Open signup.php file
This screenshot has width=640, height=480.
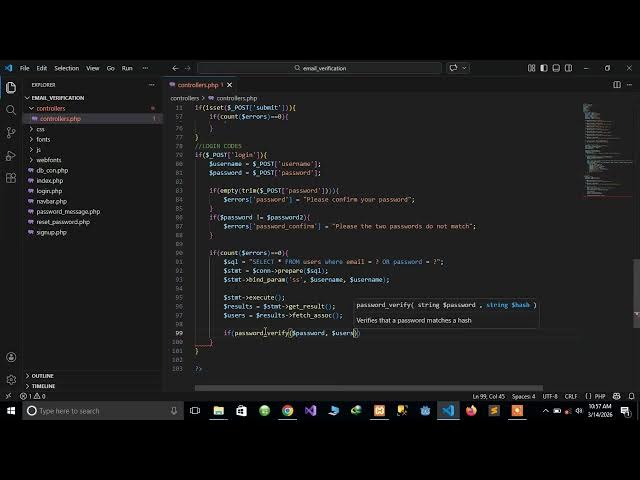click(x=51, y=232)
